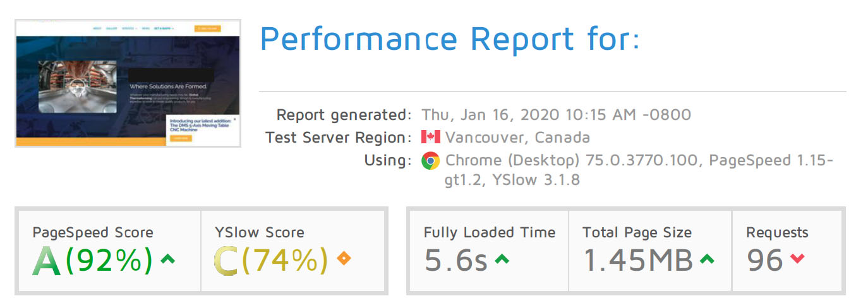Click the Vancouver, Canada region text
The image size is (868, 308).
coord(517,137)
